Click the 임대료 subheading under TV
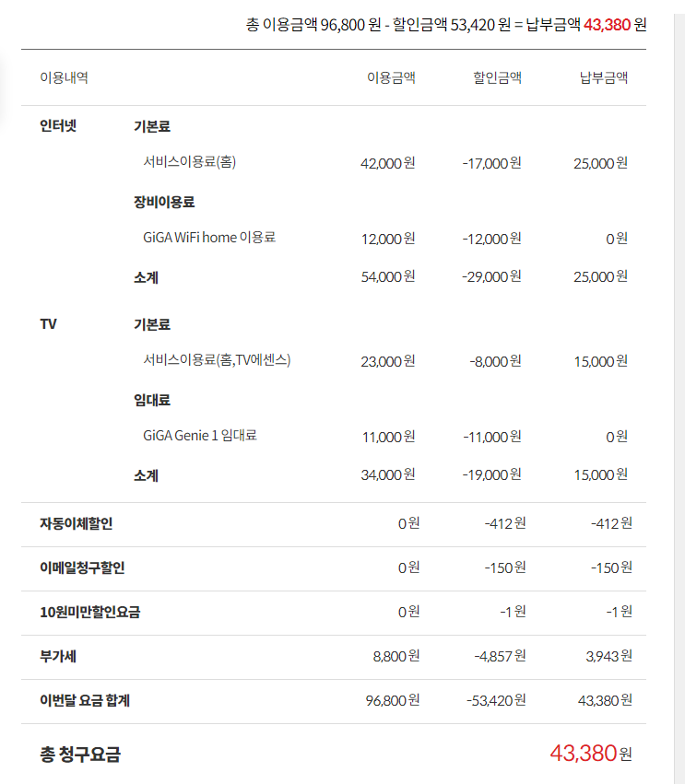685x784 pixels. coord(152,400)
